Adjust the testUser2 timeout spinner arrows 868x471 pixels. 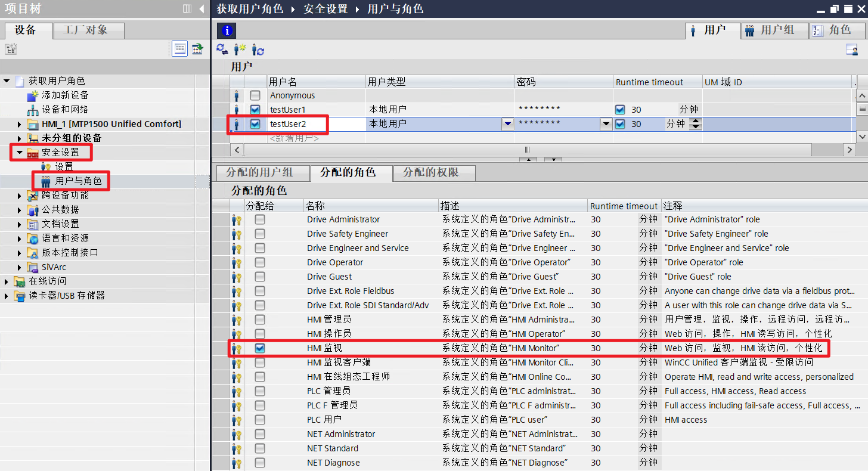click(x=695, y=124)
